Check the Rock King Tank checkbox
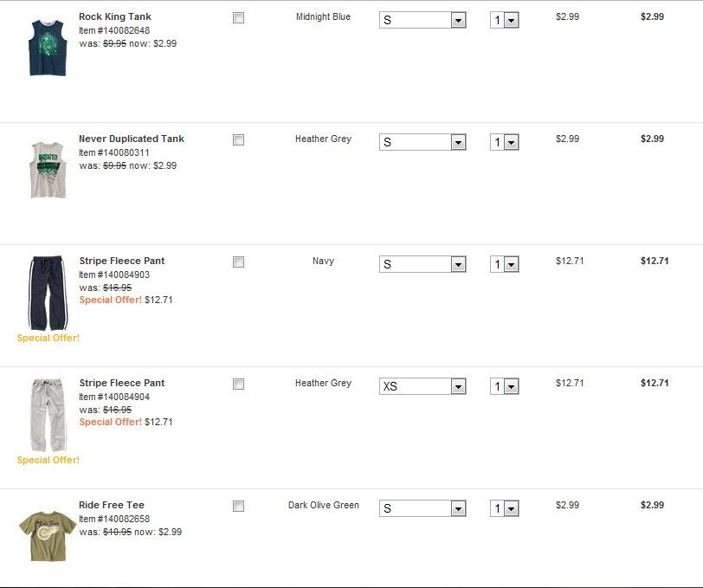This screenshot has height=588, width=703. click(x=239, y=18)
